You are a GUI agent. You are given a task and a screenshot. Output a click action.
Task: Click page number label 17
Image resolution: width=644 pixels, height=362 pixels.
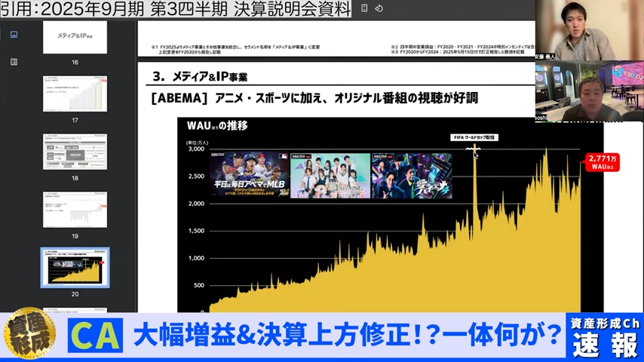75,121
